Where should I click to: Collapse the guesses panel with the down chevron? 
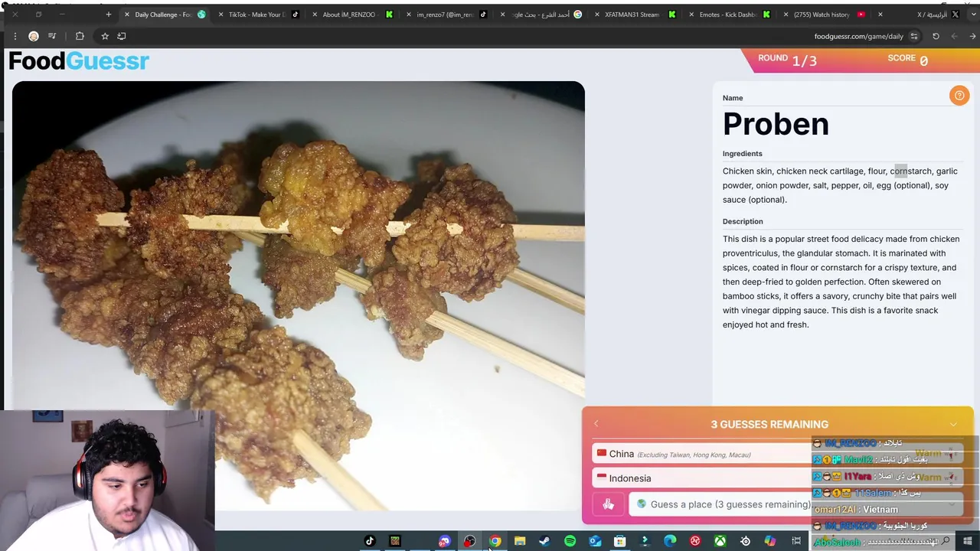[x=953, y=424]
